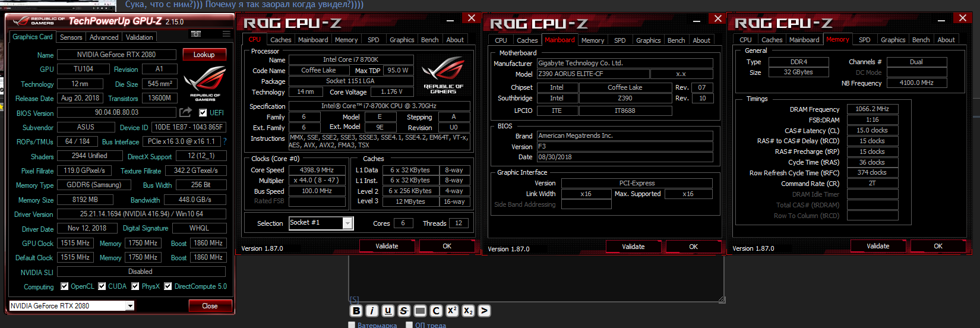Insert code tag with C button

point(436,310)
